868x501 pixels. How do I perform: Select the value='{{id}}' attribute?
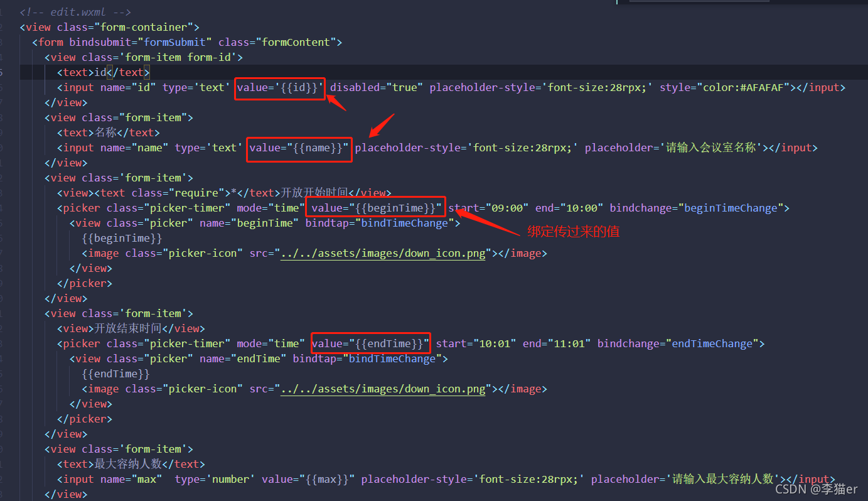point(280,87)
